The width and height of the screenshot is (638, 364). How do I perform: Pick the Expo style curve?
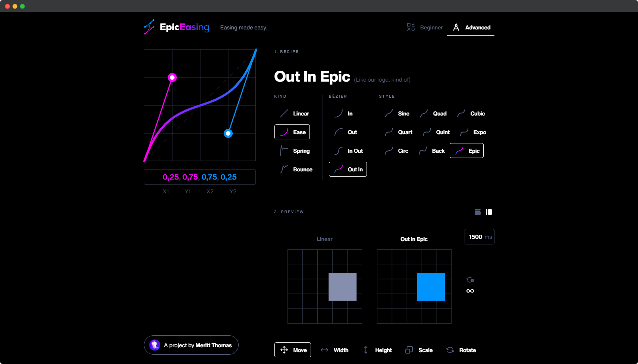pyautogui.click(x=473, y=132)
